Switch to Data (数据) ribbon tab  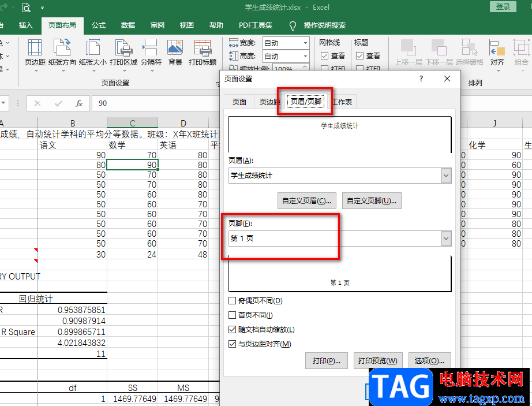128,25
